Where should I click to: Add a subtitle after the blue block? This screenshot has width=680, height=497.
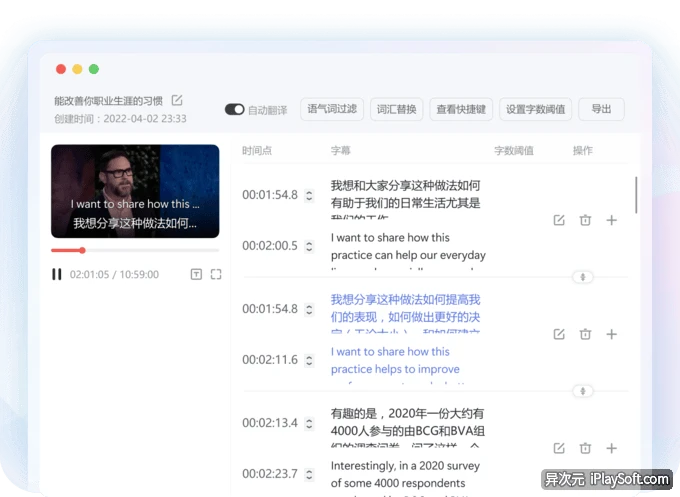(x=611, y=334)
